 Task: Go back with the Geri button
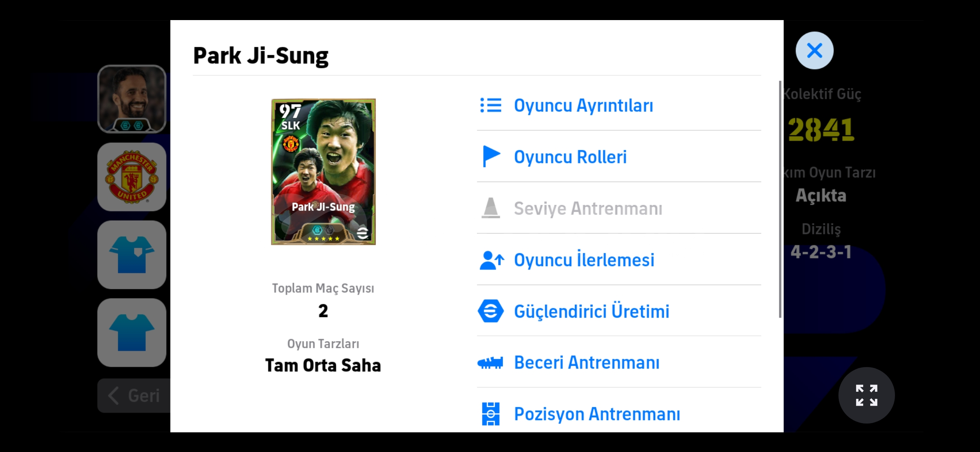tap(134, 395)
